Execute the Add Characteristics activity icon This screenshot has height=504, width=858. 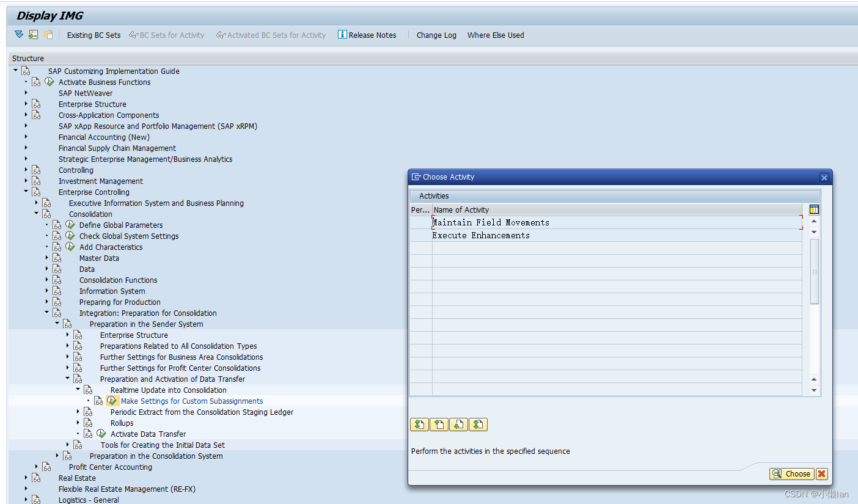pos(70,247)
